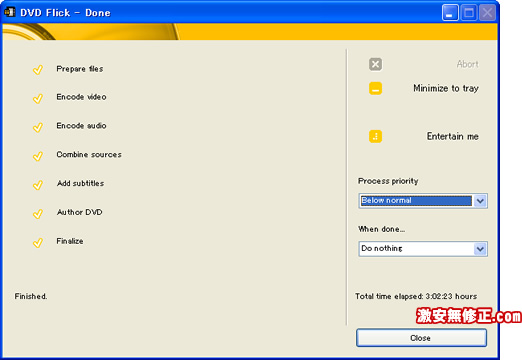Open the When done dropdown arrow
The image size is (522, 360).
(480, 249)
